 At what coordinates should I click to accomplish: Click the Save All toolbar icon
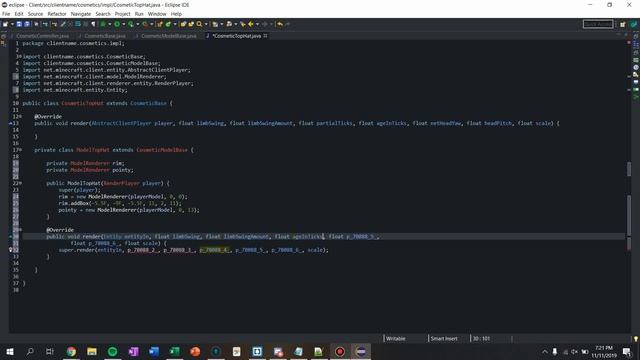[x=27, y=24]
